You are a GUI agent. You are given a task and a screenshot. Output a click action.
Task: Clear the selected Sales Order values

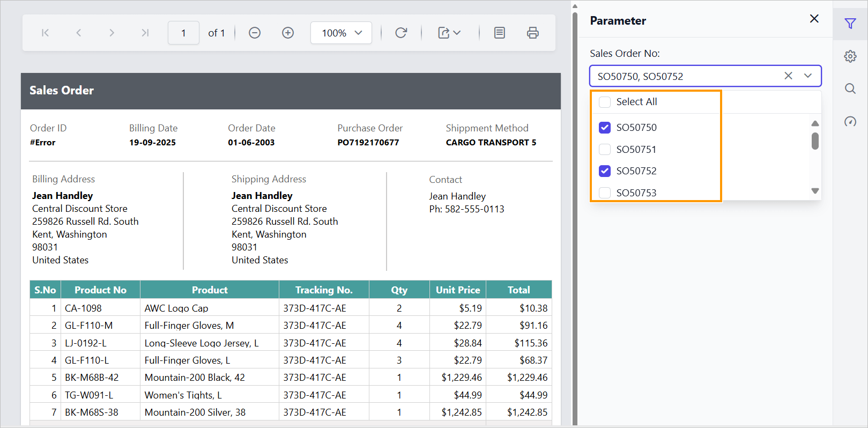point(788,76)
